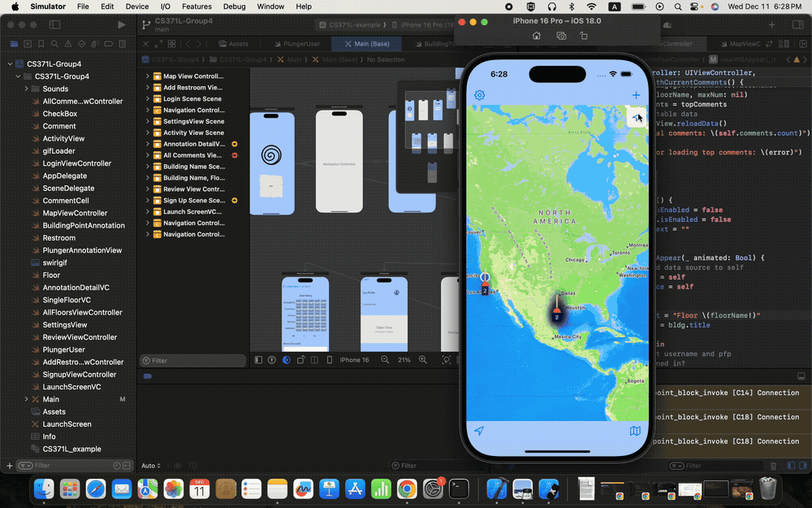Expand the Sounds folder
Image resolution: width=812 pixels, height=508 pixels.
pos(27,89)
